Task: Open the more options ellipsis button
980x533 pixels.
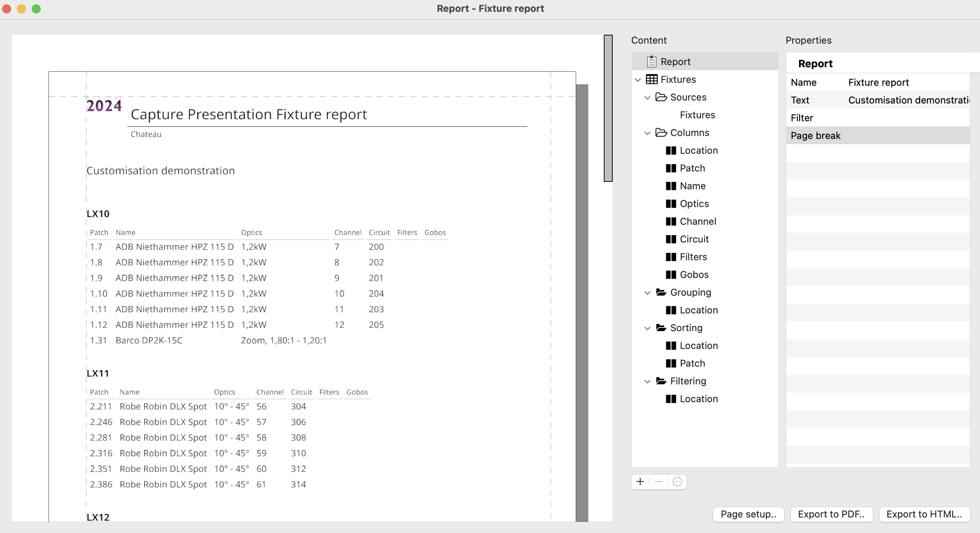Action: click(677, 482)
